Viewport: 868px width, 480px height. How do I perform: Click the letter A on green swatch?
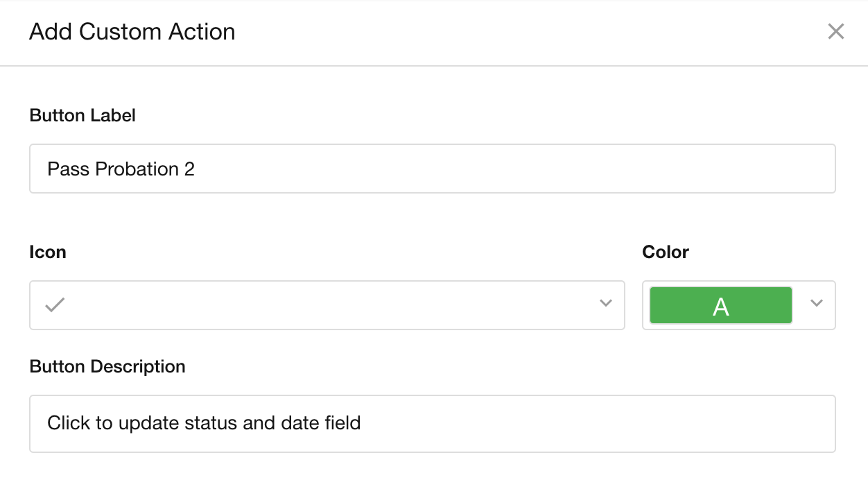pyautogui.click(x=721, y=306)
